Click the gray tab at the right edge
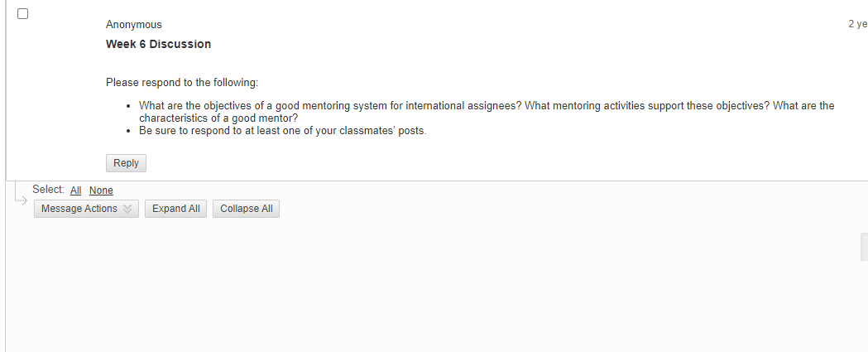This screenshot has height=352, width=868. 864,247
